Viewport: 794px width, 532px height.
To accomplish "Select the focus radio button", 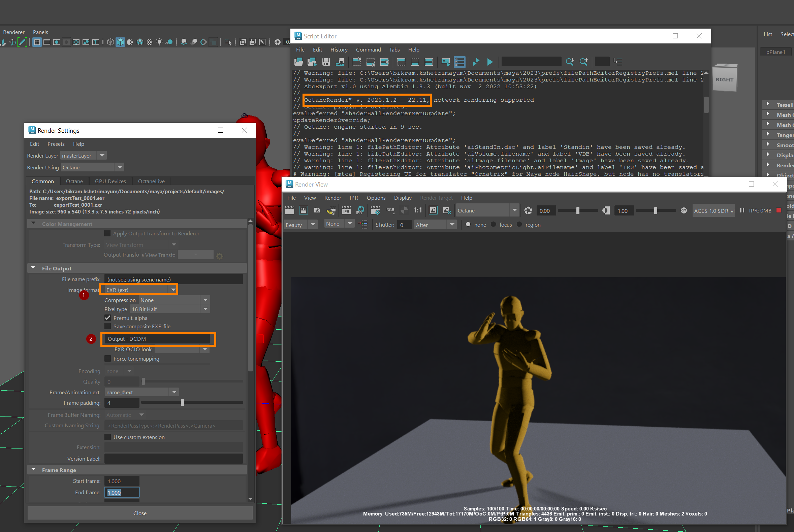I will coord(494,225).
